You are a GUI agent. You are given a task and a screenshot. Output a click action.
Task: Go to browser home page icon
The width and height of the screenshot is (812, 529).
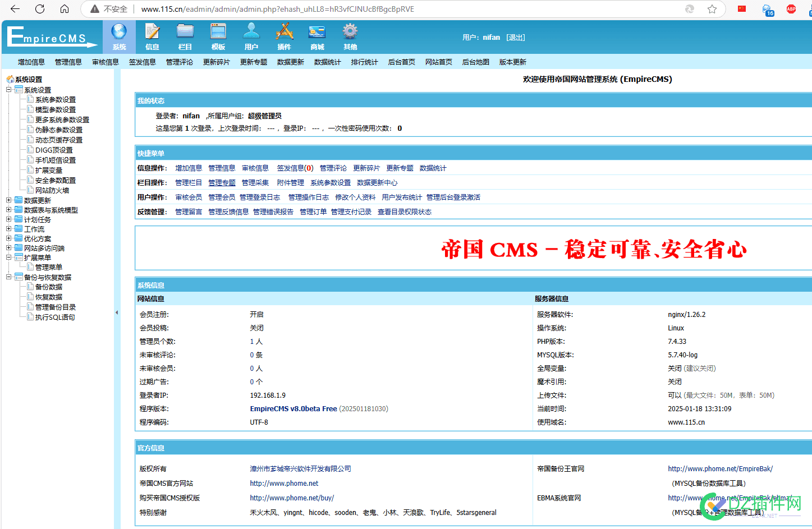(65, 9)
